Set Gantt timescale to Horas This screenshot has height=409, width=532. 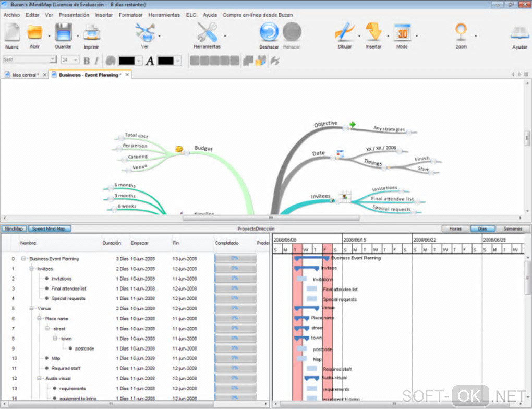pos(455,229)
